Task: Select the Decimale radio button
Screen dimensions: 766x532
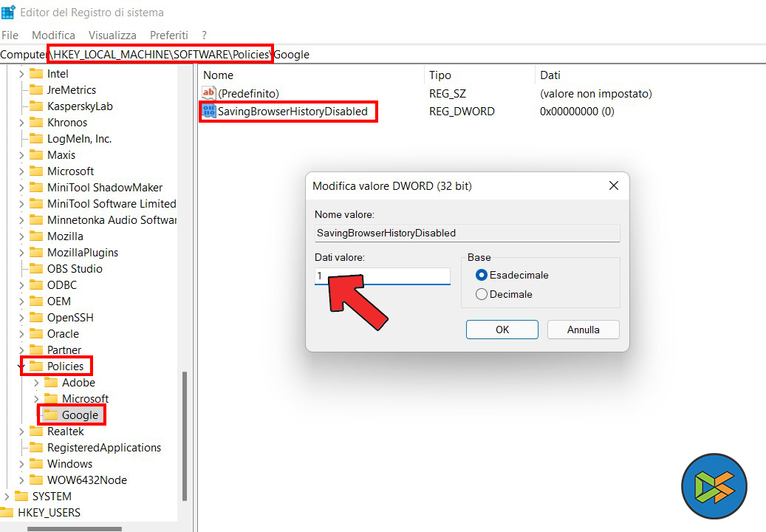Action: [481, 294]
